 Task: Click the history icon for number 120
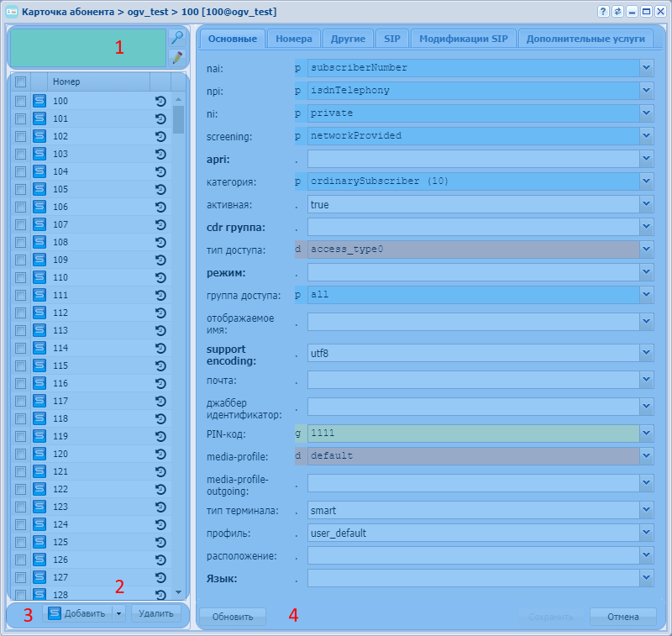tap(160, 454)
